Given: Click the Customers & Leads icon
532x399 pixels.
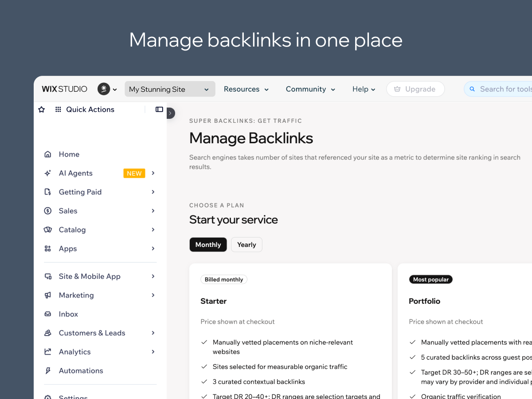Looking at the screenshot, I should pos(48,333).
